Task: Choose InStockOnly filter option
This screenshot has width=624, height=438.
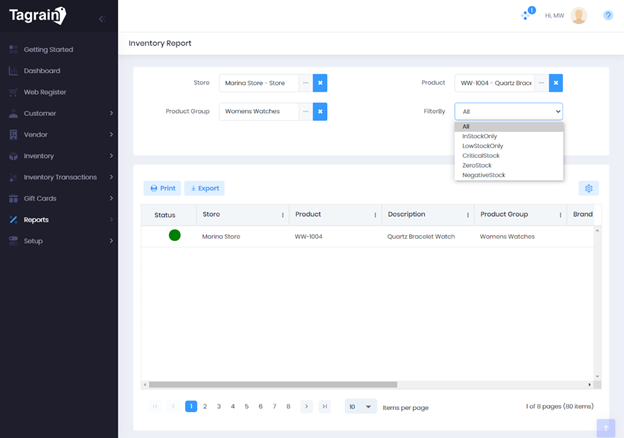Action: 509,136
